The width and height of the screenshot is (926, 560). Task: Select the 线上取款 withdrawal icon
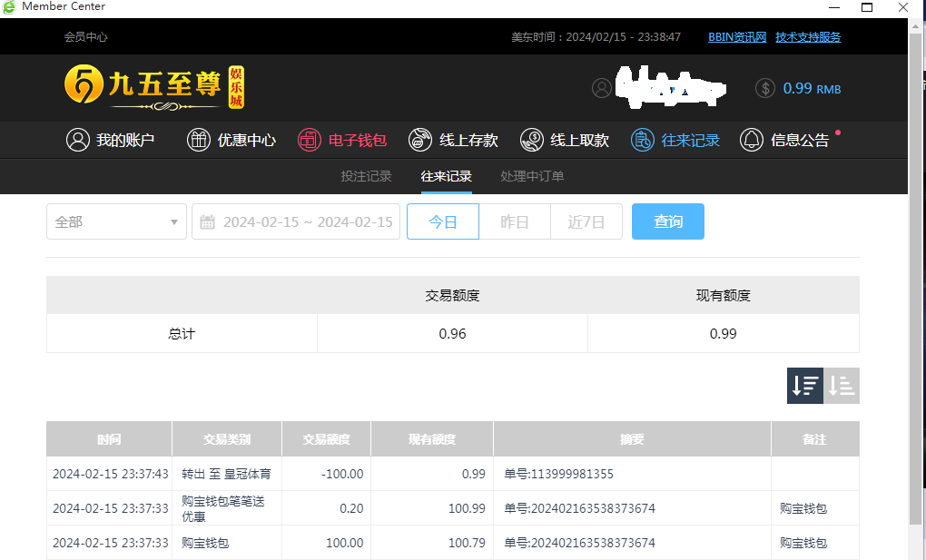coord(532,140)
